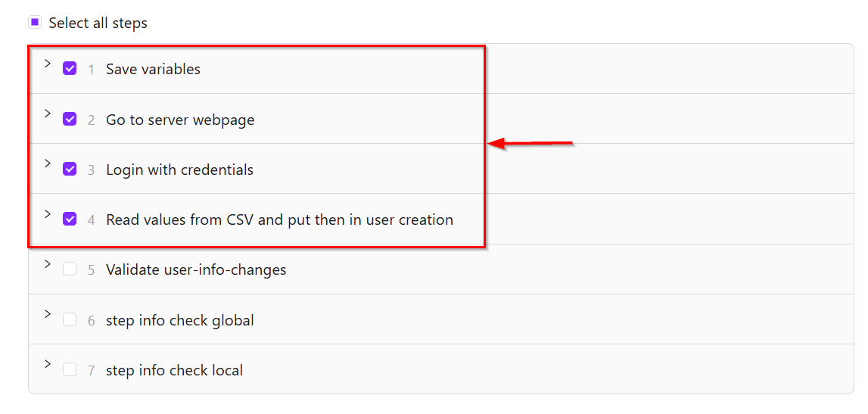
Task: Toggle the Select all steps checkbox
Action: (x=35, y=23)
